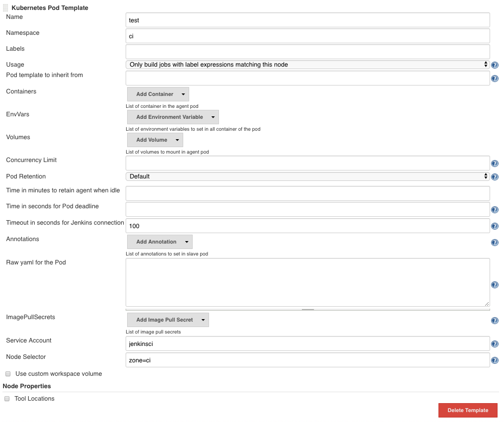Open help for Service Account
The image size is (504, 422).
click(495, 344)
